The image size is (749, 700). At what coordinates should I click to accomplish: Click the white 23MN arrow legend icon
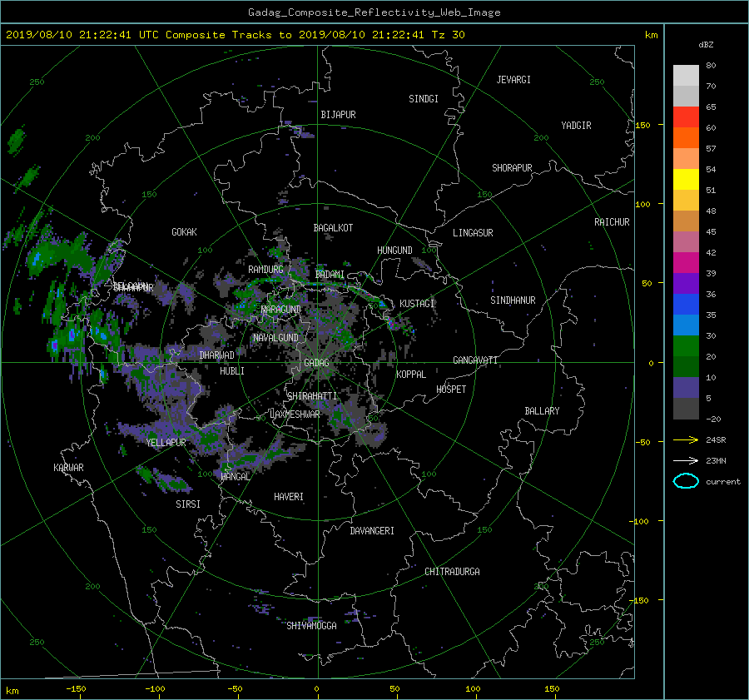click(686, 460)
